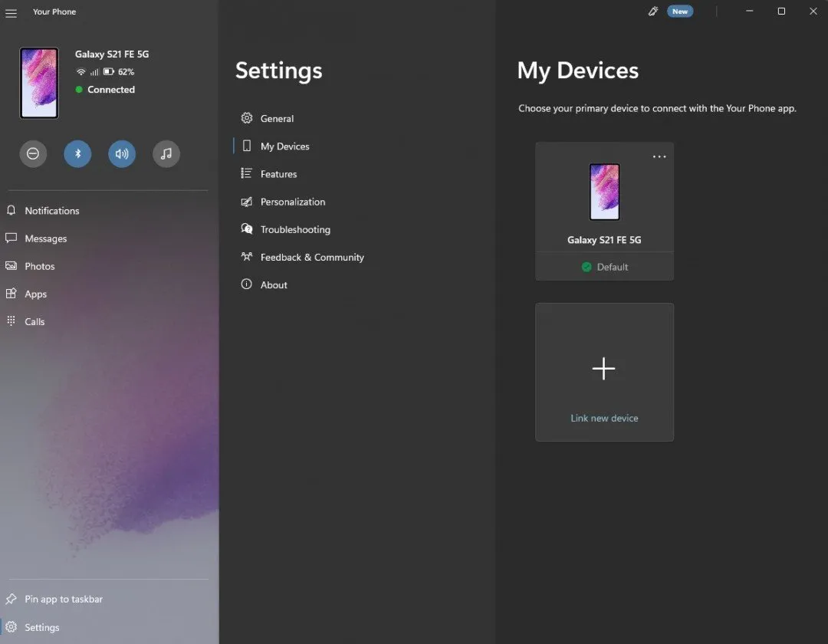
Task: Open the Calls dial pad section
Action: point(34,321)
